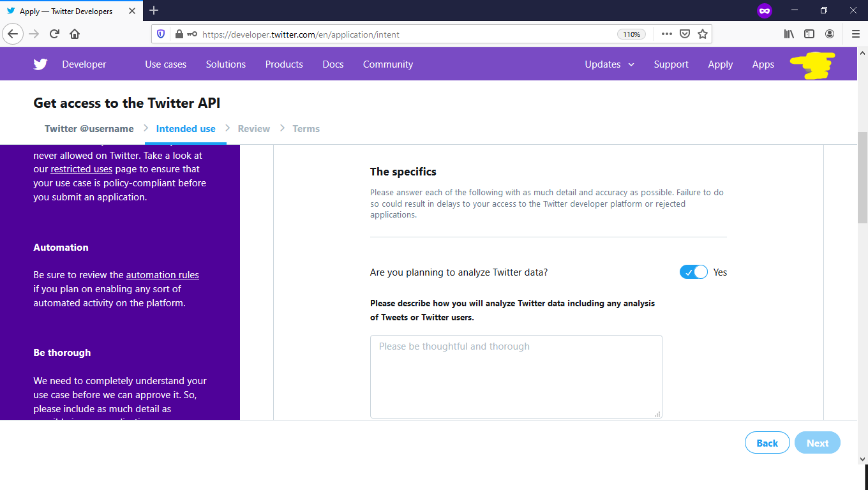The height and width of the screenshot is (490, 868).
Task: Open the Docs menu
Action: point(333,64)
